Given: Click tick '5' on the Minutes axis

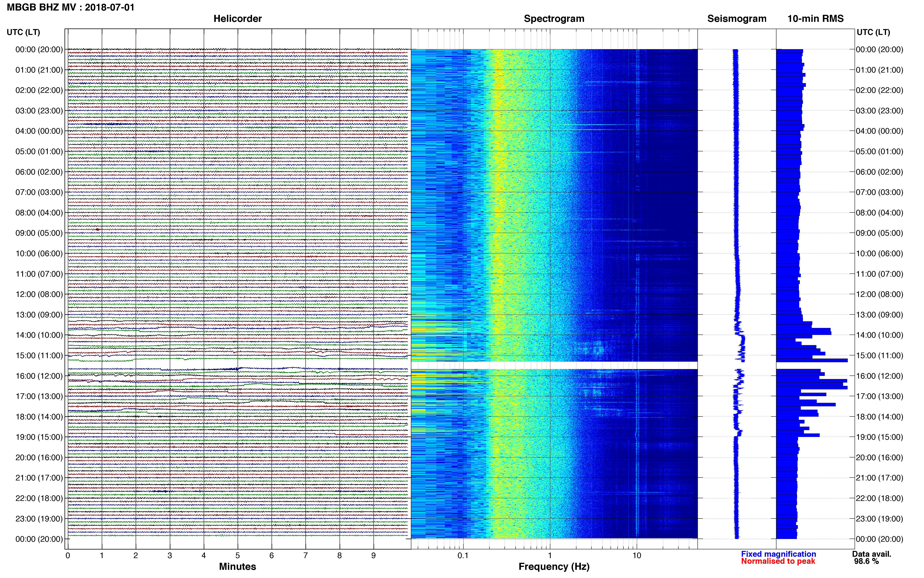Looking at the screenshot, I should [x=238, y=555].
